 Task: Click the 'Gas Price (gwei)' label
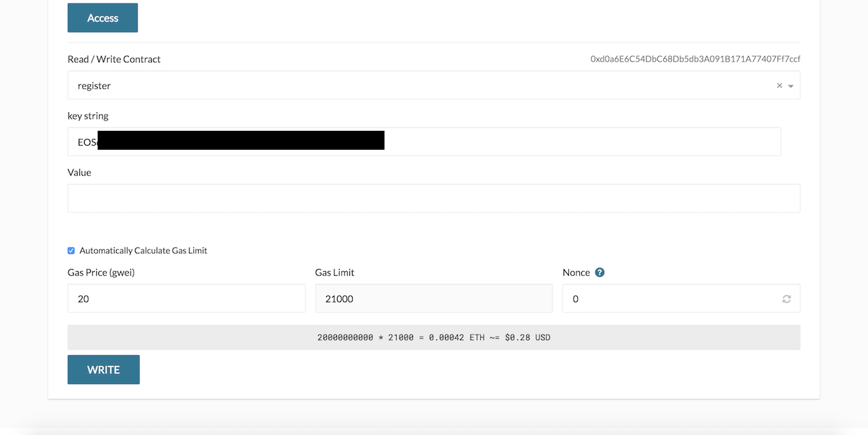106,272
